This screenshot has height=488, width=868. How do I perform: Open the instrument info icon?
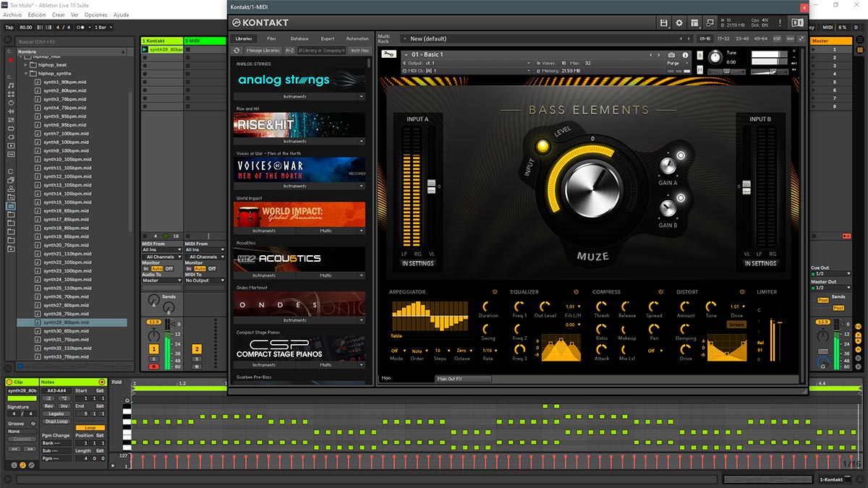684,55
